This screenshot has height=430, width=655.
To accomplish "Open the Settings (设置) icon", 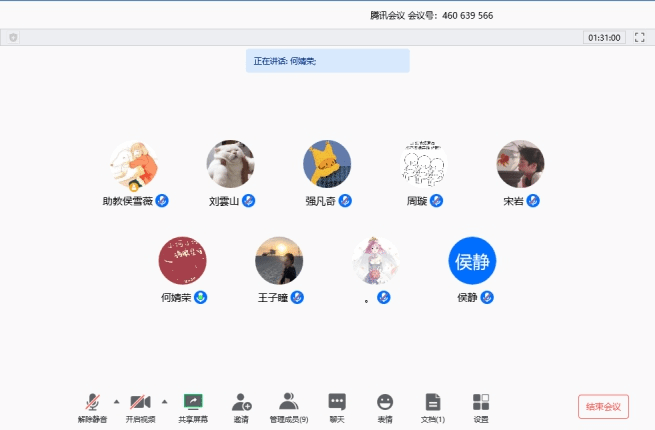I will click(x=481, y=402).
